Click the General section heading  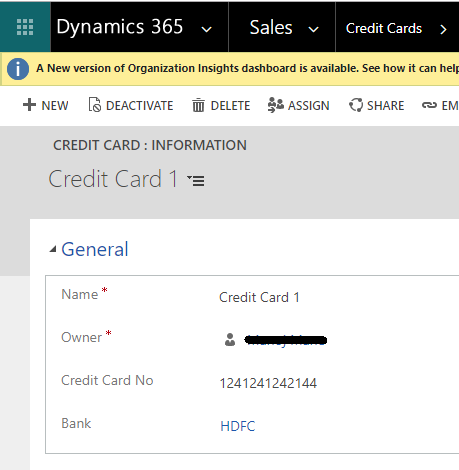pos(95,249)
